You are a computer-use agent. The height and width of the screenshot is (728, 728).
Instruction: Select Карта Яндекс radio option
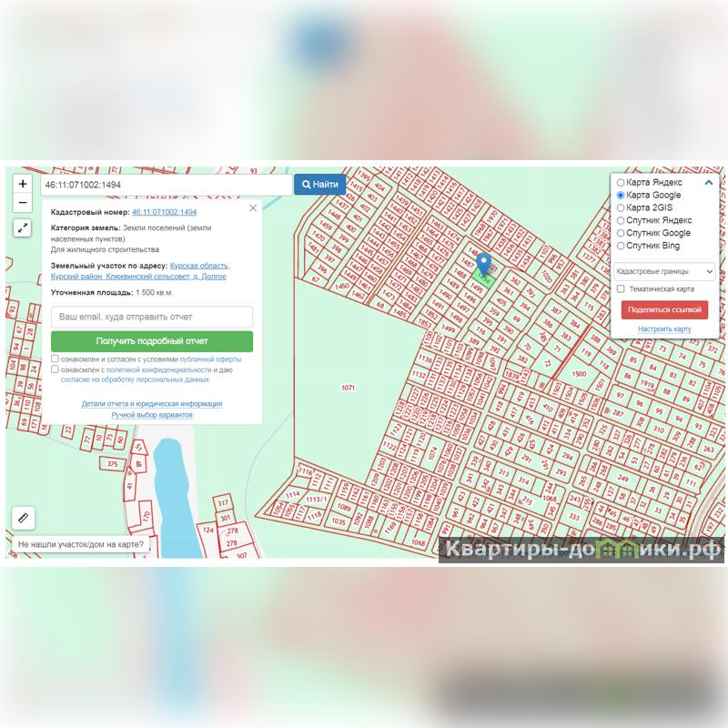point(621,183)
